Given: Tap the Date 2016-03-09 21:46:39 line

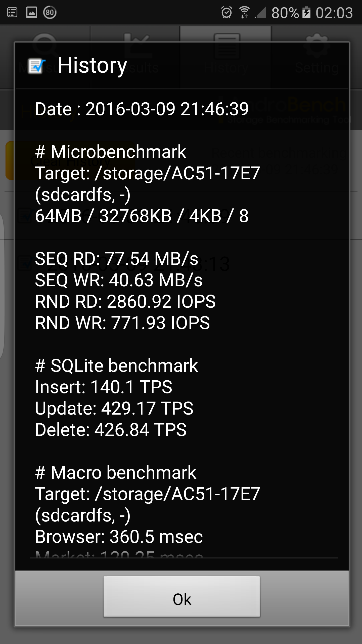Looking at the screenshot, I should tap(142, 109).
